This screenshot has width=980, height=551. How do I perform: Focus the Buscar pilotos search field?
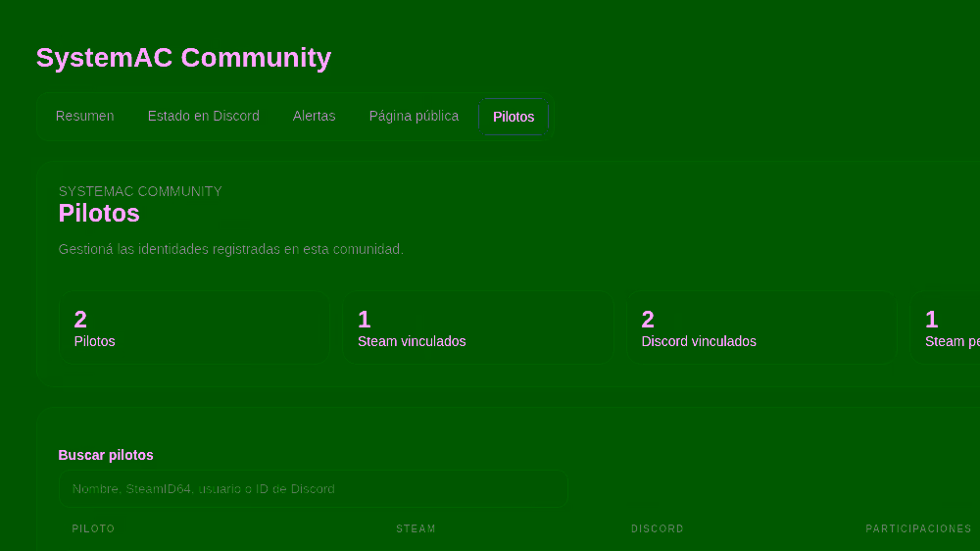(x=314, y=489)
